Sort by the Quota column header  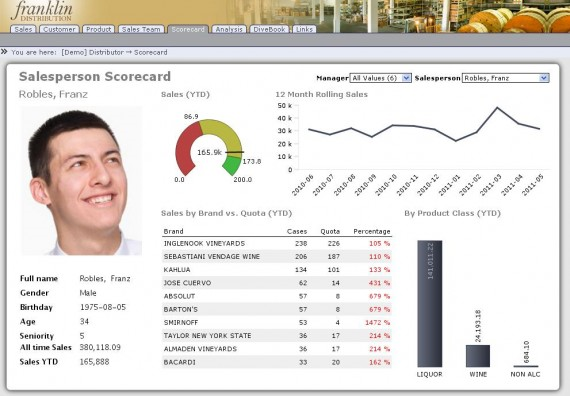(x=330, y=231)
